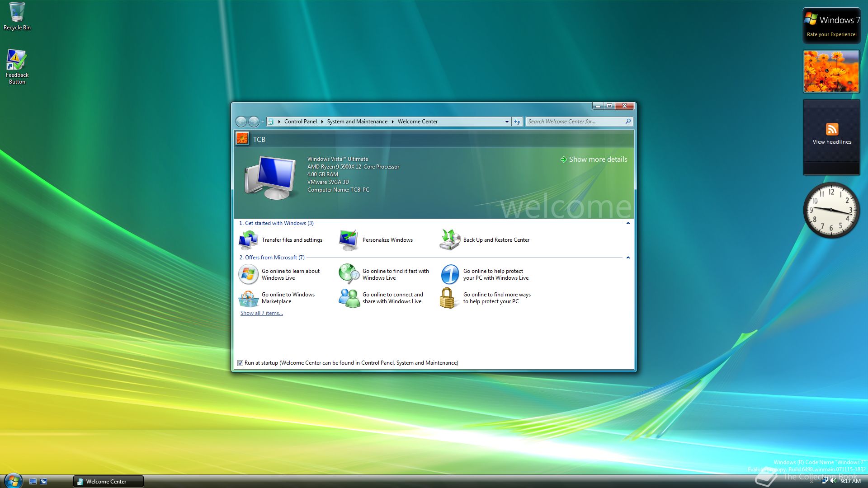Screen dimensions: 868x488
Task: Click the orange flowers slideshow gadget
Action: (831, 71)
